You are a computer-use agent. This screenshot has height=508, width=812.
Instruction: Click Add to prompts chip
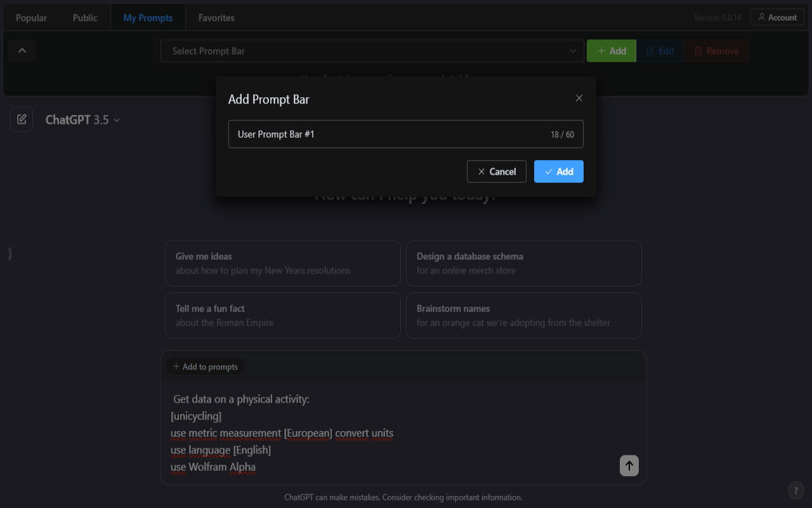click(206, 366)
